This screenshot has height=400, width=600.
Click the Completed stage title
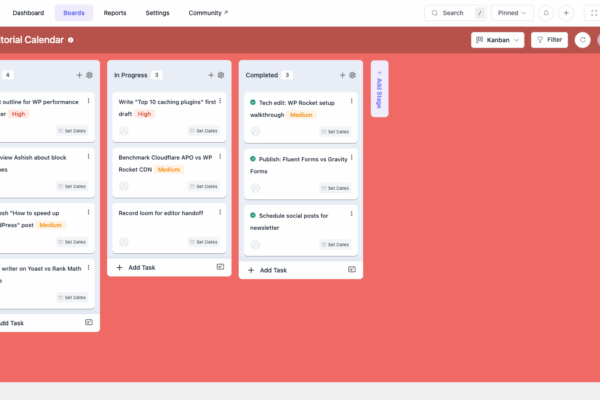(262, 75)
